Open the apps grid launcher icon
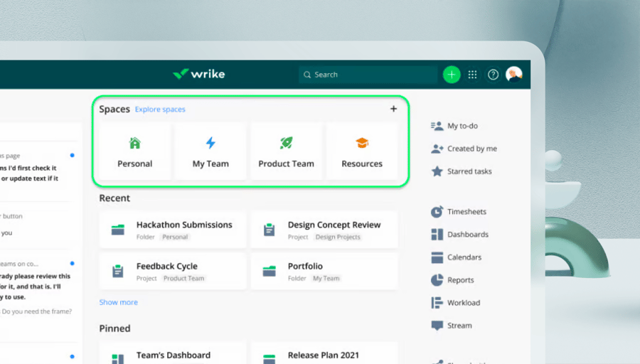Screen dimensions: 640x364 (472, 74)
